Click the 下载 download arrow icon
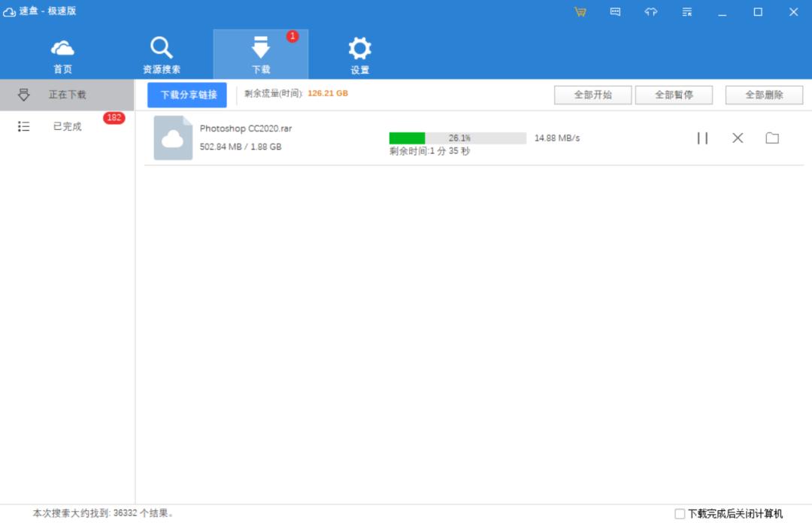Viewport: 812px width, 523px height. pyautogui.click(x=261, y=48)
